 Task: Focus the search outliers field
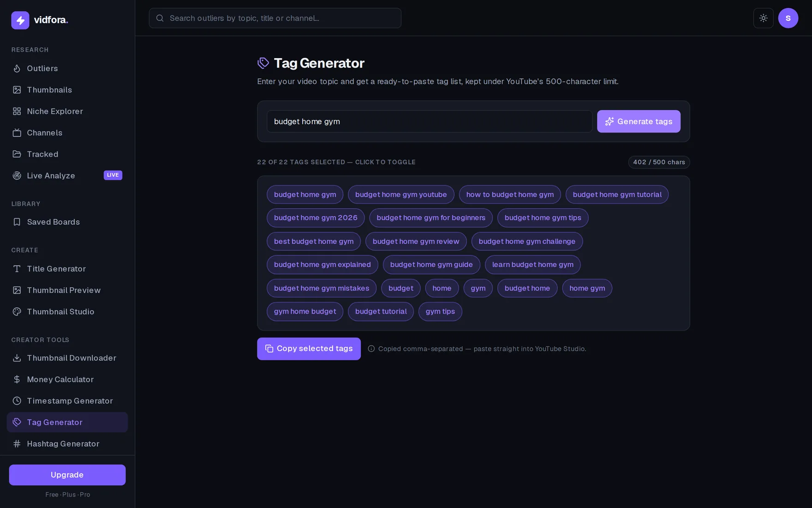(x=275, y=18)
